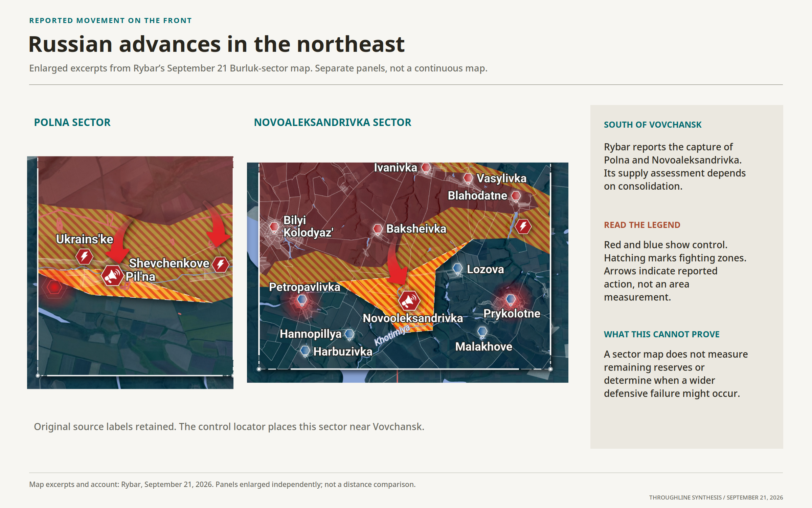Viewport: 812px width, 508px height.
Task: Click the Polna Sector heading
Action: 72,122
